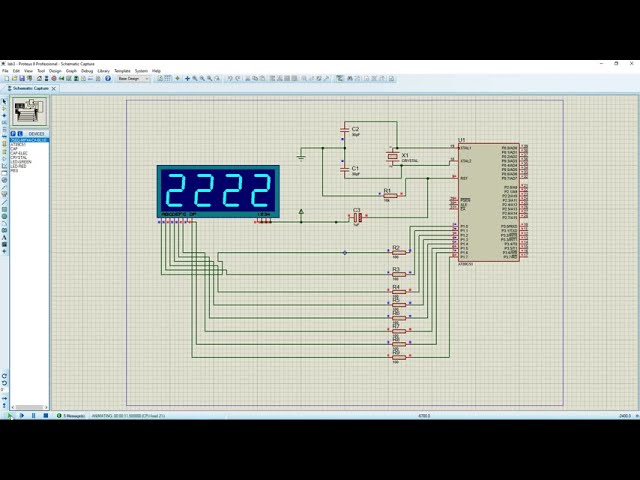This screenshot has height=480, width=640.
Task: Click the Y-Mirror vertical flip icon
Action: (4, 405)
